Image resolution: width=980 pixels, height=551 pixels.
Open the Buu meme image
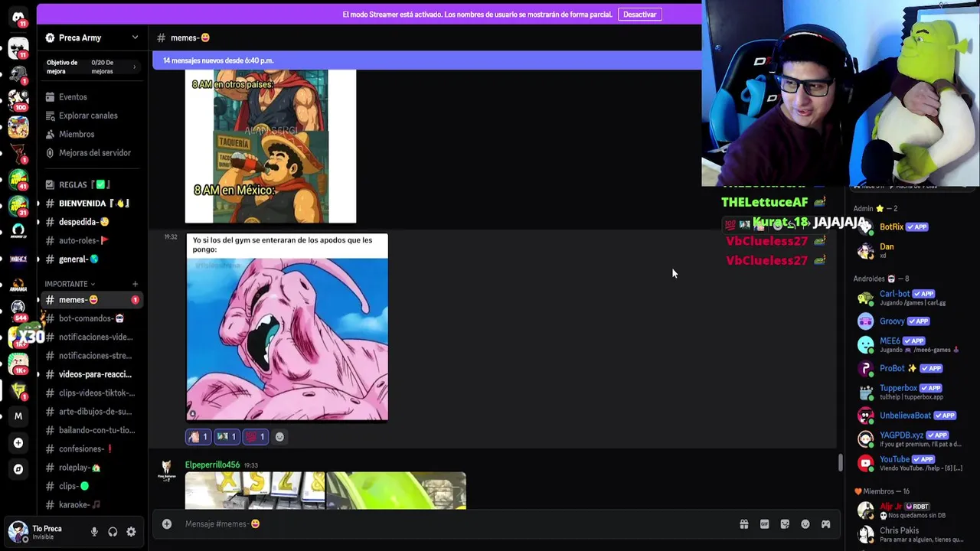tap(287, 328)
